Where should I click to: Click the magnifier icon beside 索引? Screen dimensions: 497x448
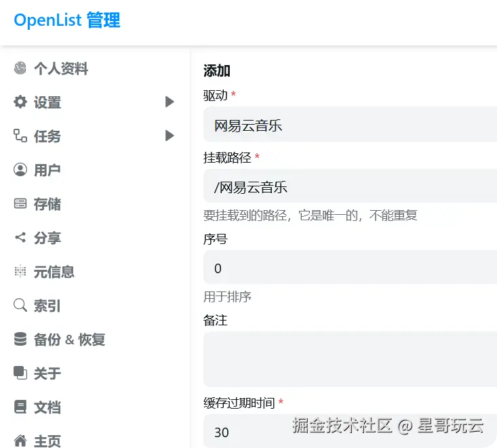tap(20, 306)
